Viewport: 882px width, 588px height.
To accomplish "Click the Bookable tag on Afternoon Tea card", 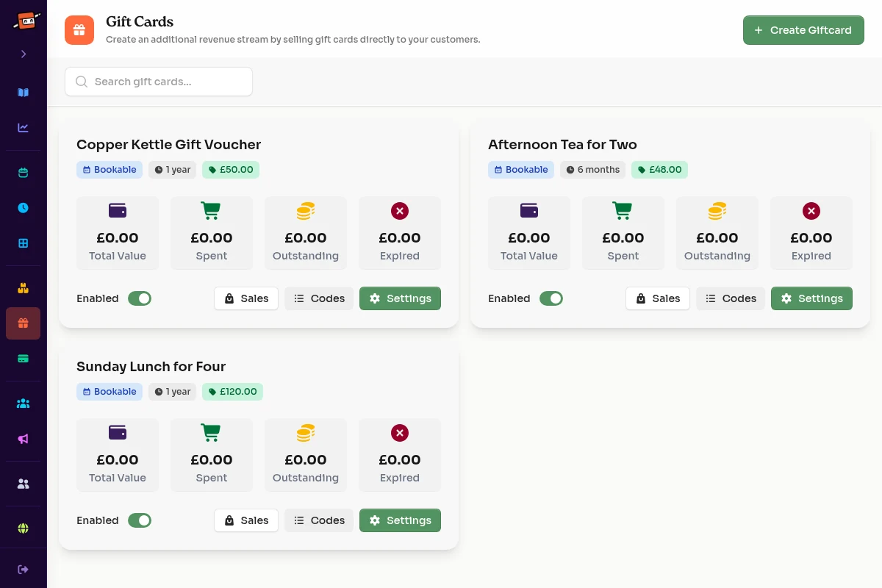I will 521,170.
